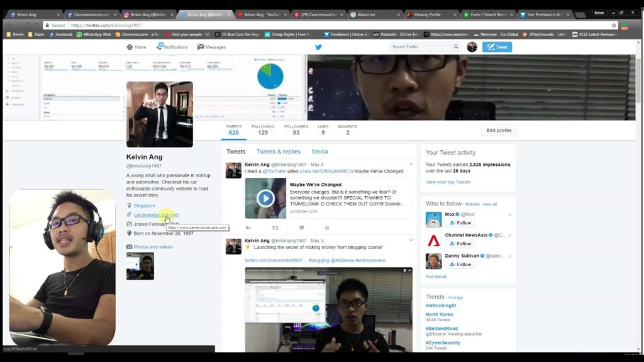Image resolution: width=644 pixels, height=362 pixels.
Task: Like the first tweet heart icon
Action: (x=301, y=228)
